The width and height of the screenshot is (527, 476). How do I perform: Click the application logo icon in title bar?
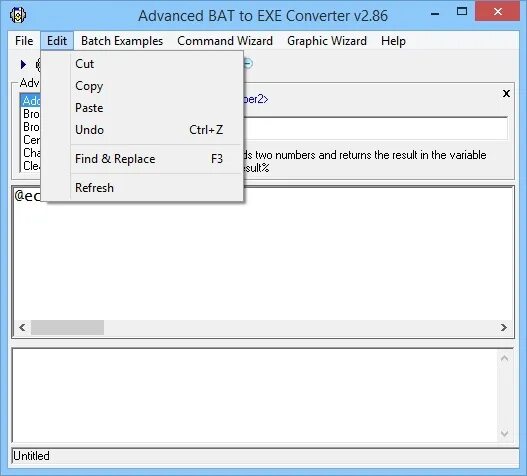[18, 15]
